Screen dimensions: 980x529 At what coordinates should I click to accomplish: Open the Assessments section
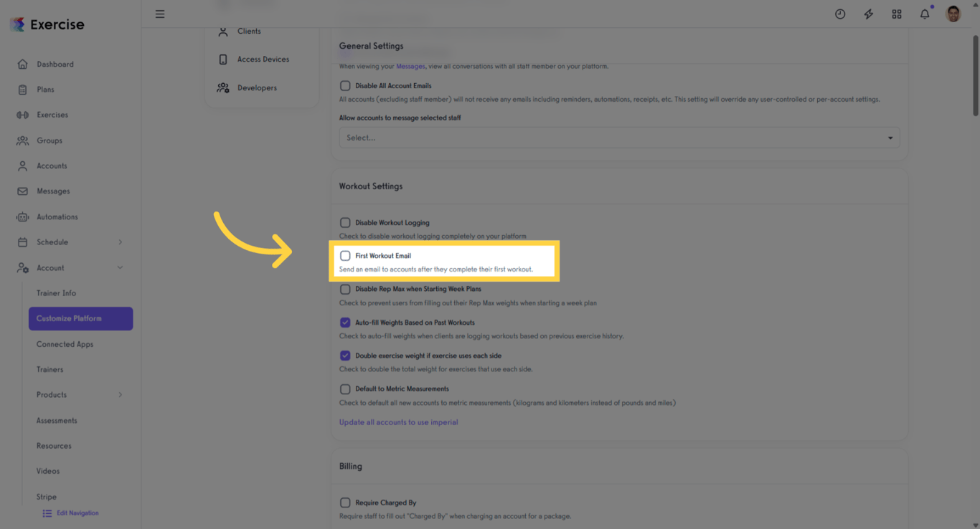pyautogui.click(x=56, y=420)
